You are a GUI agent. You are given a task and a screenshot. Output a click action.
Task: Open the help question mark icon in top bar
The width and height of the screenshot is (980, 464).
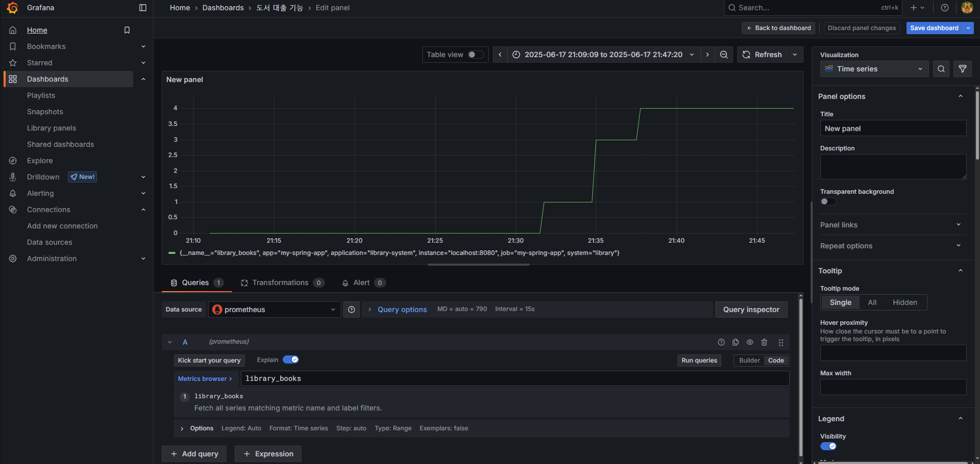click(x=945, y=8)
